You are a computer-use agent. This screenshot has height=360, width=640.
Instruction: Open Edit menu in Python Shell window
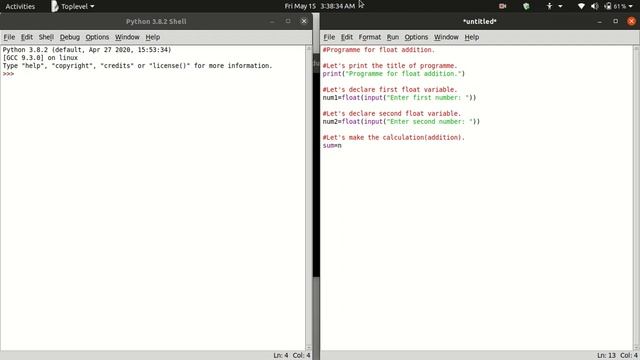(27, 37)
